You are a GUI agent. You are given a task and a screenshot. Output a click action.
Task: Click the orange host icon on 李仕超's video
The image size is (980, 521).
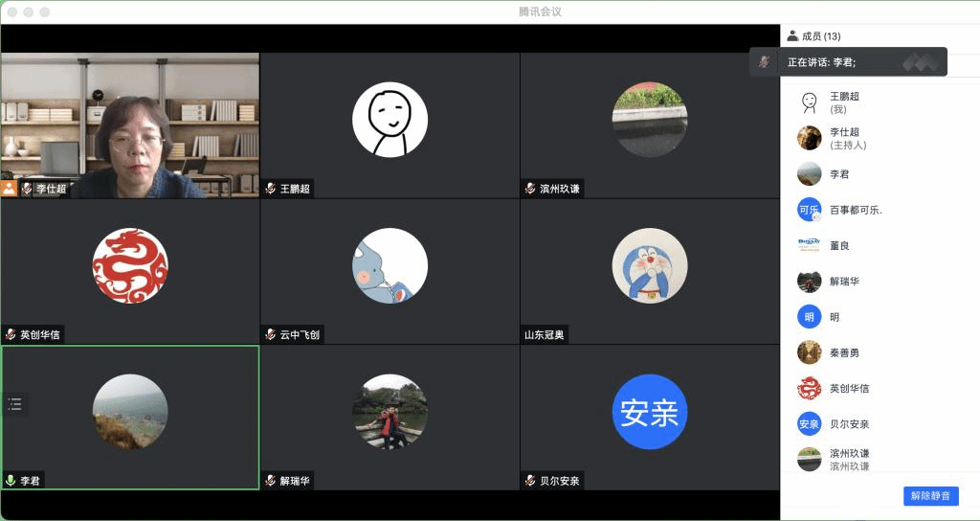[x=9, y=189]
